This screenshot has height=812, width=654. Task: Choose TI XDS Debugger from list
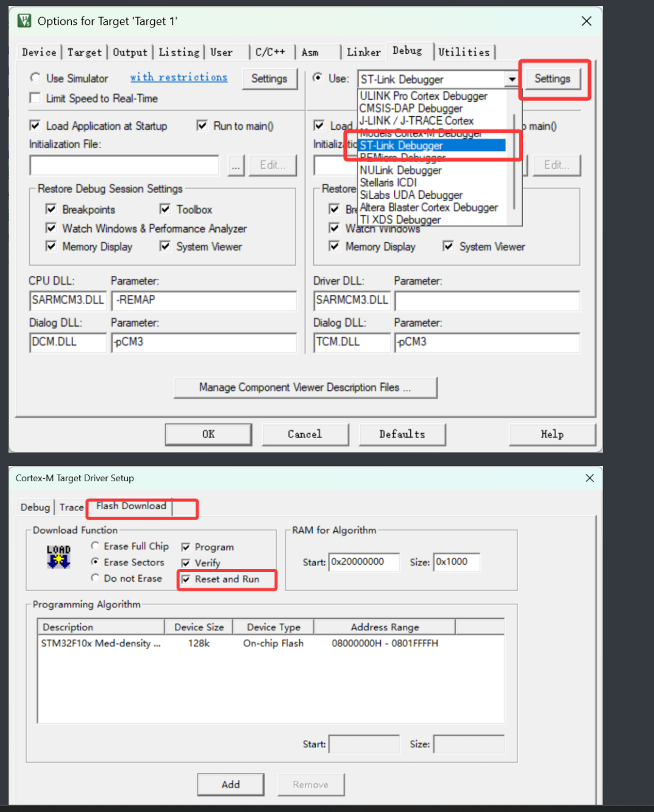tap(400, 220)
